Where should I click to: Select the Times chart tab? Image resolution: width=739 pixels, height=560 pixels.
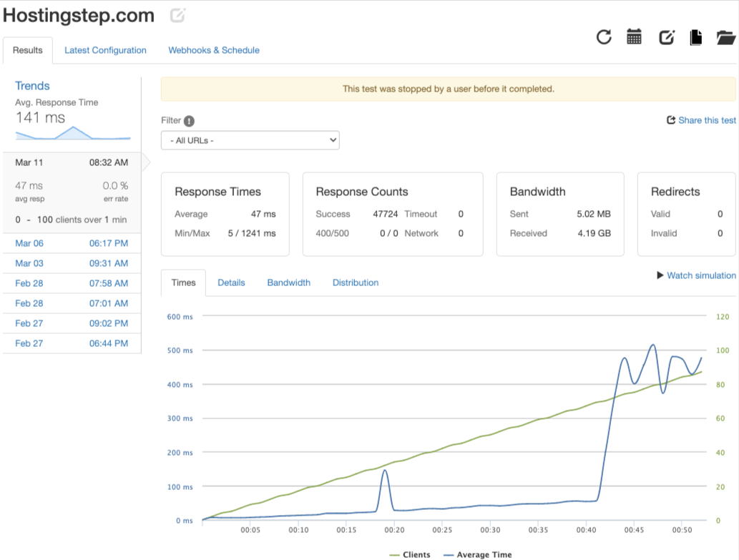pyautogui.click(x=183, y=283)
